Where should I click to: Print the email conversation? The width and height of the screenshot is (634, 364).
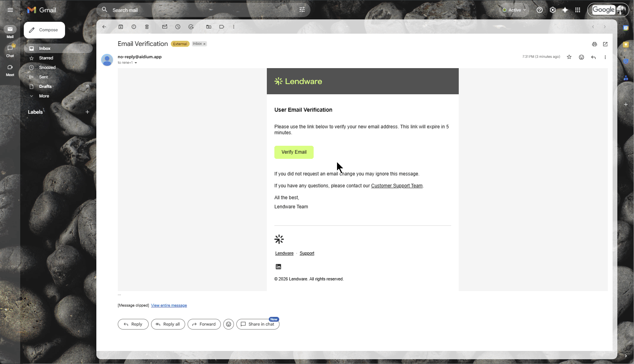(x=594, y=44)
